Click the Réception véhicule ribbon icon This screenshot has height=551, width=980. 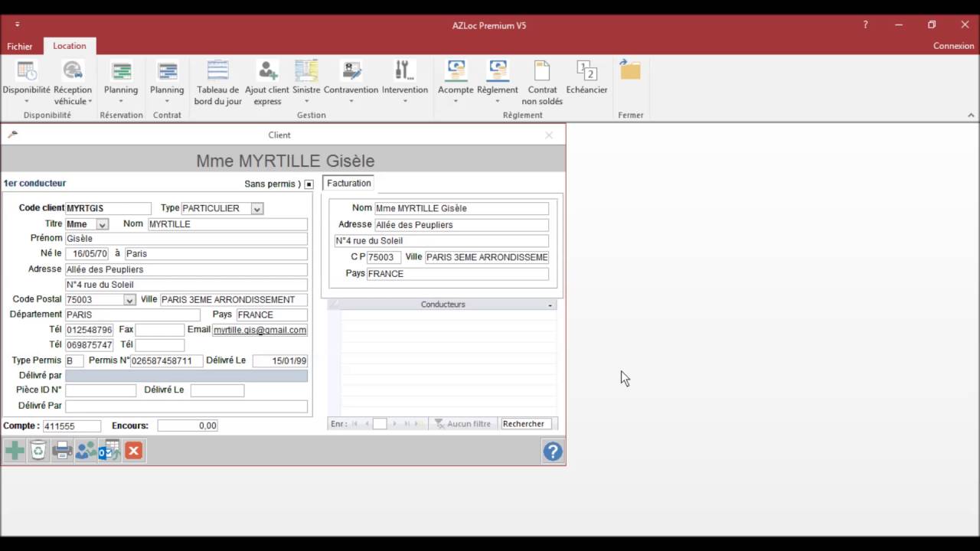(x=73, y=83)
